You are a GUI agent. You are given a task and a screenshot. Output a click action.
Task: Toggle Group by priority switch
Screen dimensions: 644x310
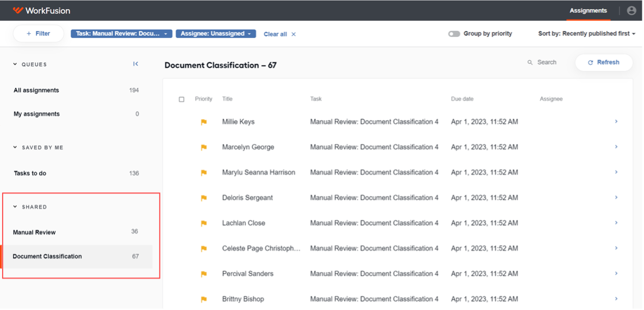pyautogui.click(x=454, y=34)
